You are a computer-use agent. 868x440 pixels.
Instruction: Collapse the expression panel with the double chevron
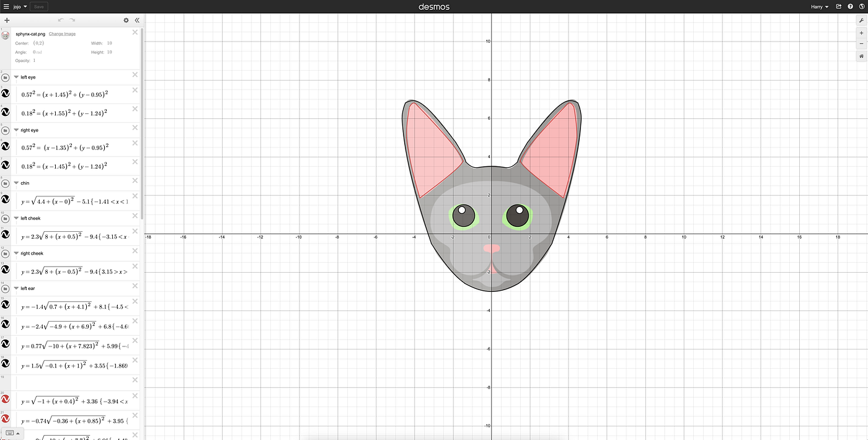coord(137,20)
